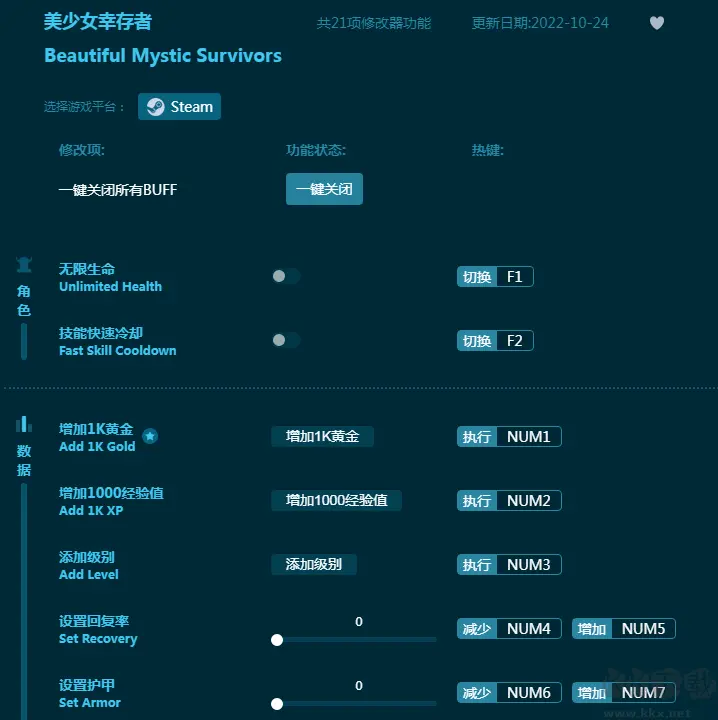Click the character section icon in sidebar
Screen dimensions: 718x720
24,265
